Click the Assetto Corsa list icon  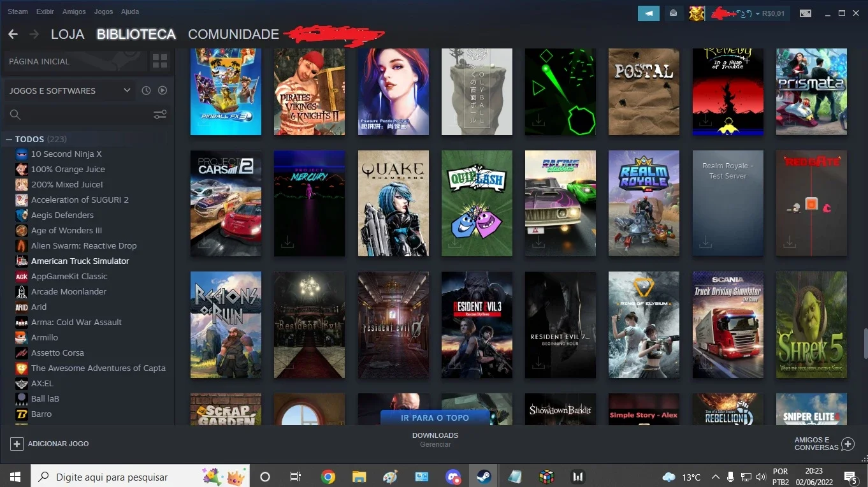22,353
